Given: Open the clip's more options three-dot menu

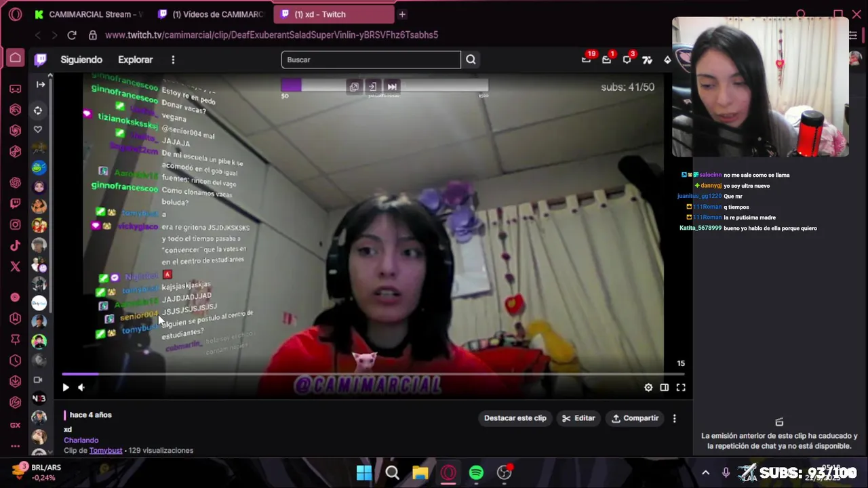Looking at the screenshot, I should click(674, 419).
